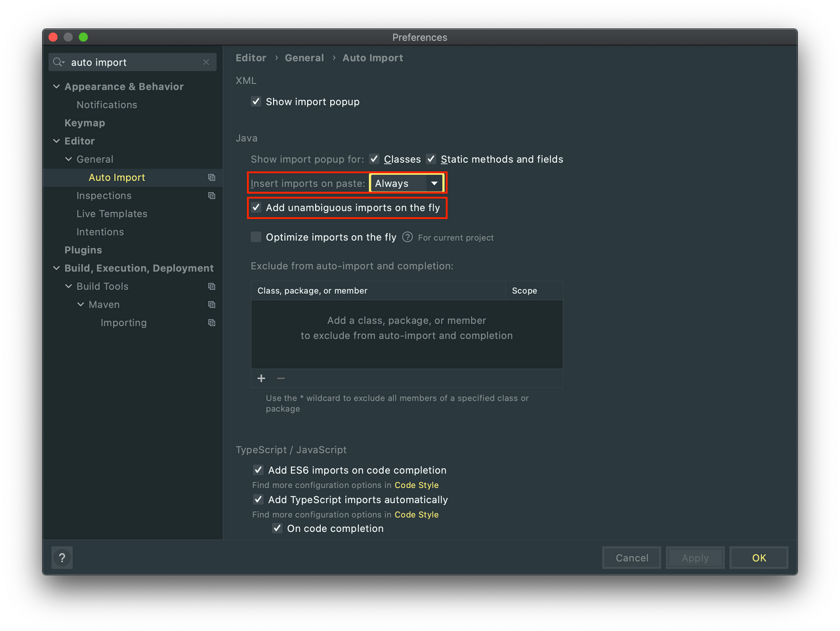The width and height of the screenshot is (840, 631).
Task: Enable Optimize imports on the fly
Action: [256, 237]
